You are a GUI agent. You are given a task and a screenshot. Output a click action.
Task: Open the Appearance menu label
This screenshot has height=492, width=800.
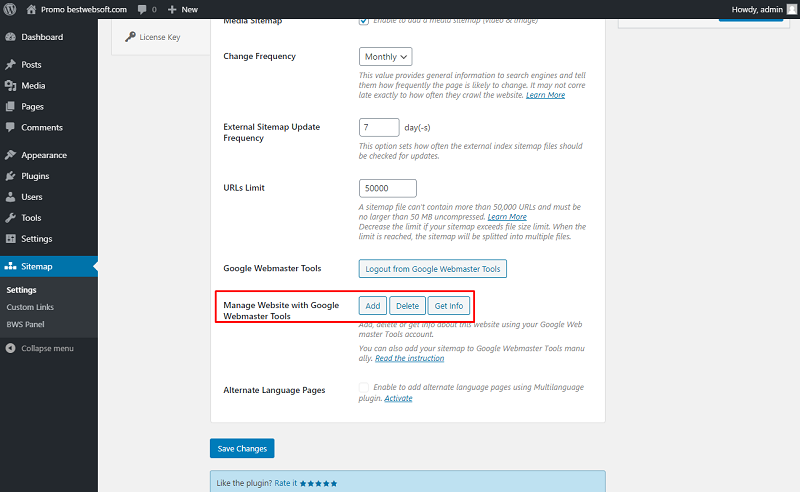pos(44,155)
